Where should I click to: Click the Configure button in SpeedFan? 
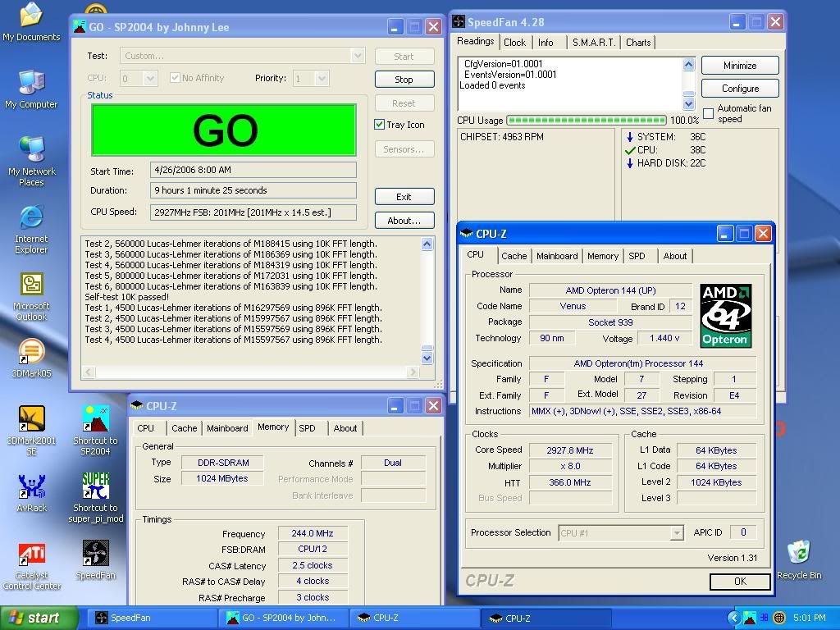pyautogui.click(x=740, y=89)
